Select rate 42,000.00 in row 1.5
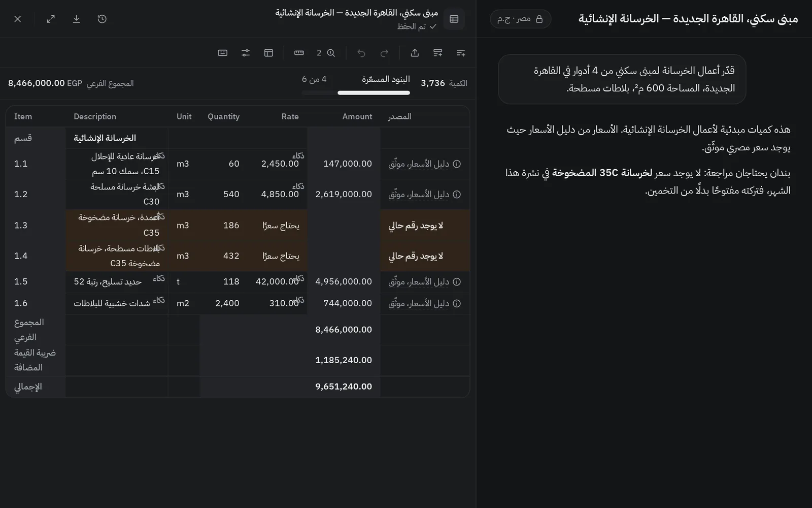Screen dimensions: 812x508 coord(278,281)
